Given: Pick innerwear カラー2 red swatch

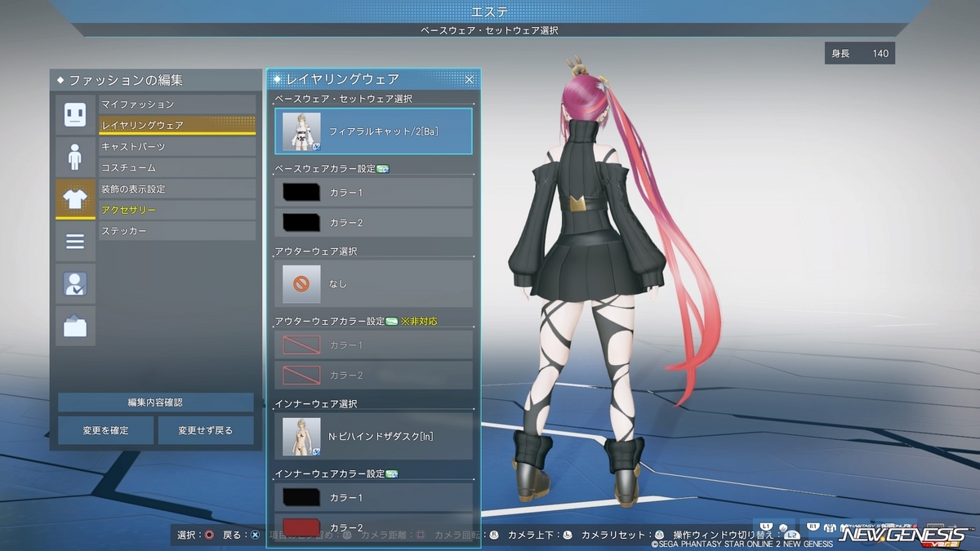Looking at the screenshot, I should [x=301, y=527].
